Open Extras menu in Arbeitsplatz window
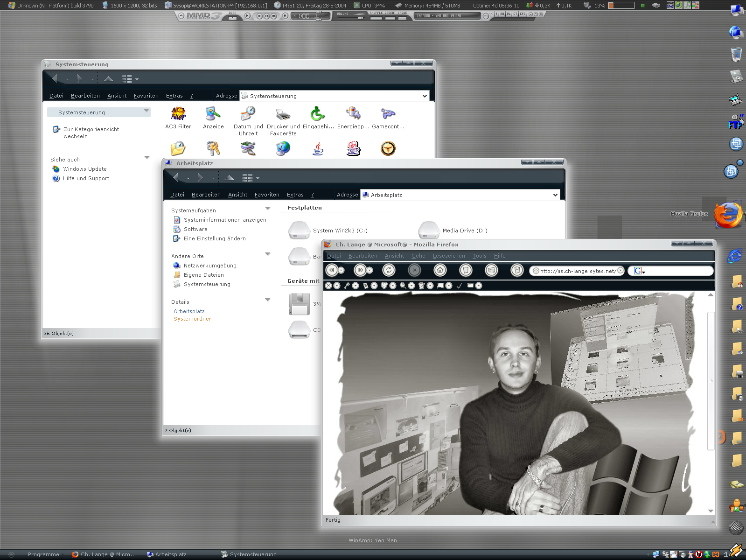 point(295,195)
